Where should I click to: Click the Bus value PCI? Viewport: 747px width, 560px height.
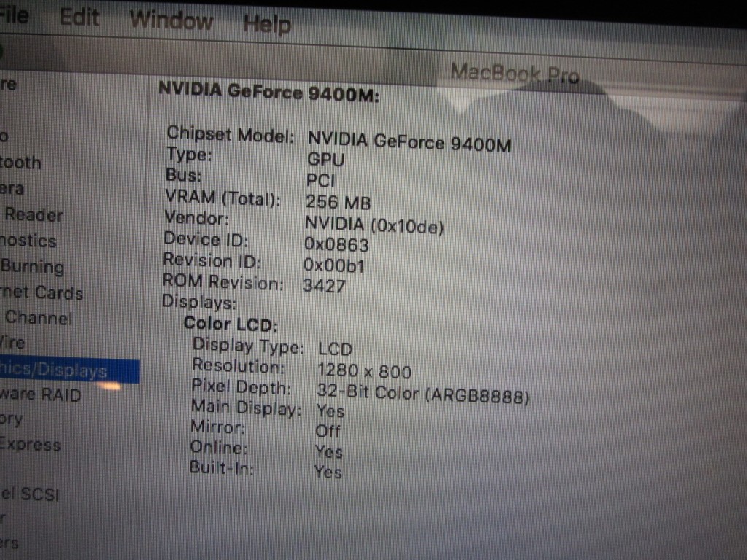pos(321,181)
